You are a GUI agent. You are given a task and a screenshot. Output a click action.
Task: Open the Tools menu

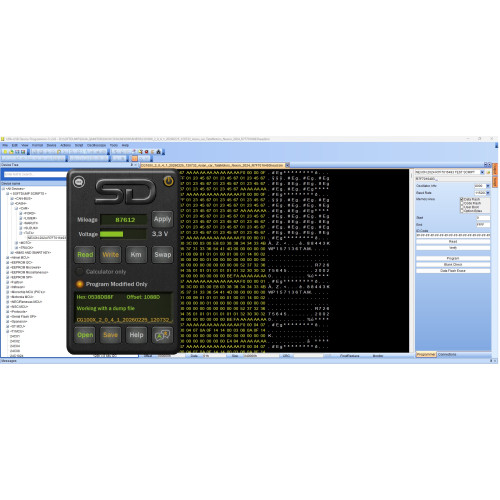tap(114, 145)
